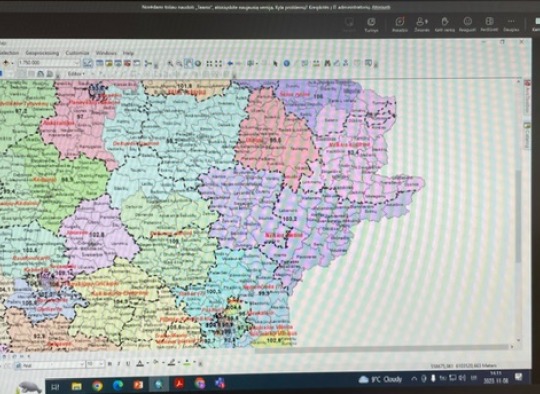Open File Explorer from taskbar
540x394 pixels.
pyautogui.click(x=76, y=386)
